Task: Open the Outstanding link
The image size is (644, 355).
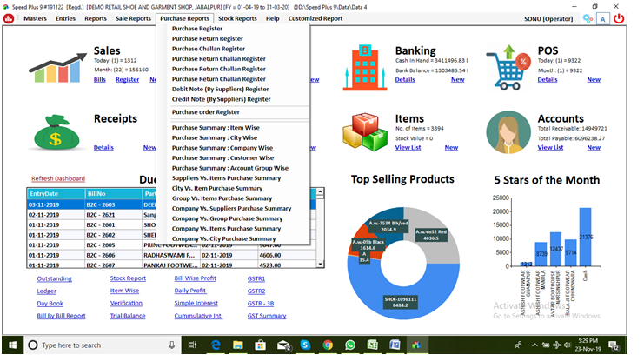Action: pos(54,278)
